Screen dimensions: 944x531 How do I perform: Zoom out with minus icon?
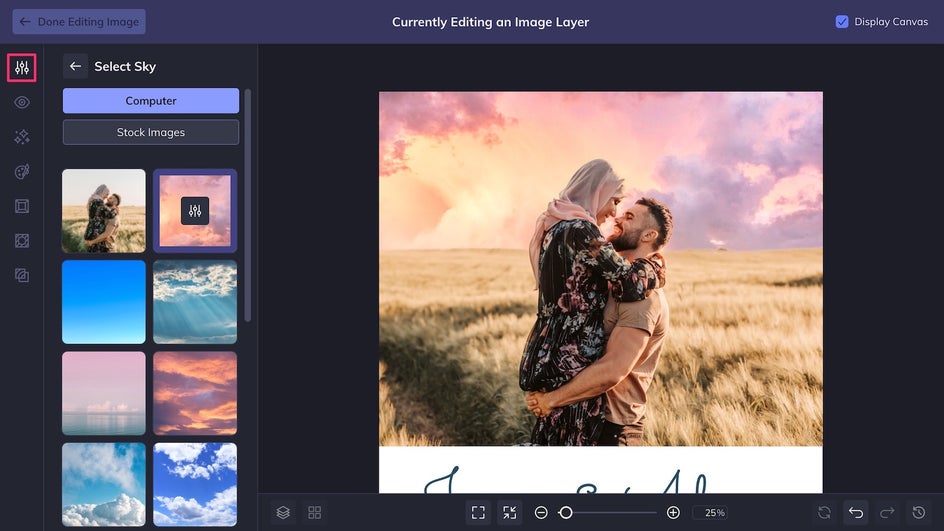(541, 512)
